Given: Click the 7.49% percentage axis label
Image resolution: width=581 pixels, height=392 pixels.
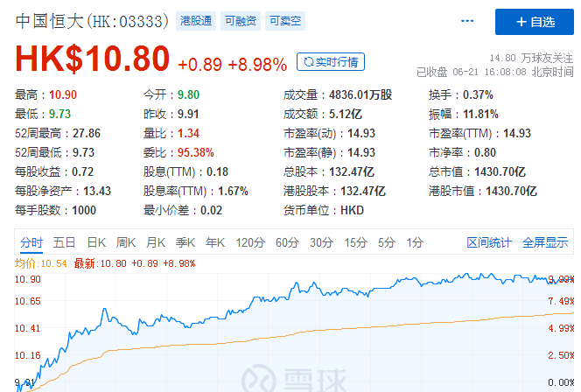Looking at the screenshot, I should (561, 301).
